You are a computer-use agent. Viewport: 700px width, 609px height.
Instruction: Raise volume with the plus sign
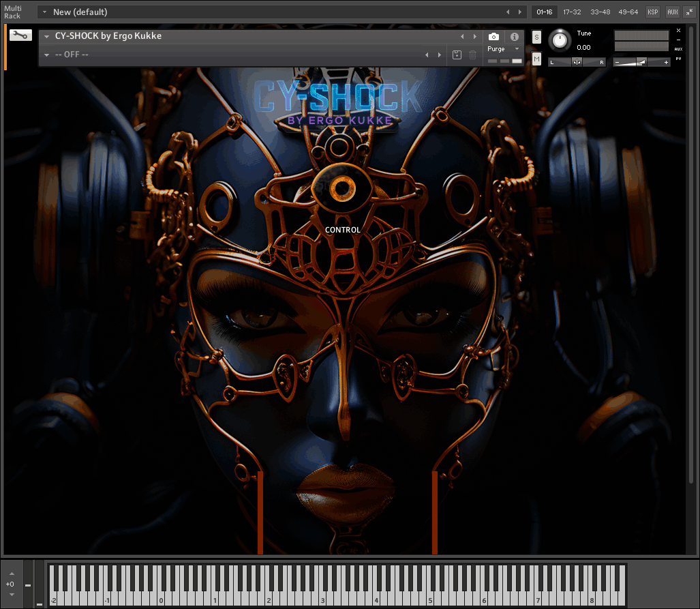click(x=666, y=63)
